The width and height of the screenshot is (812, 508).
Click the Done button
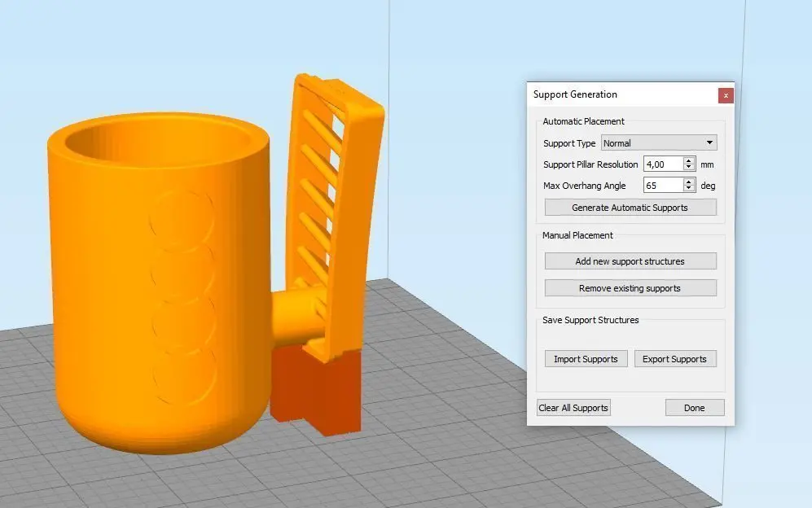695,408
